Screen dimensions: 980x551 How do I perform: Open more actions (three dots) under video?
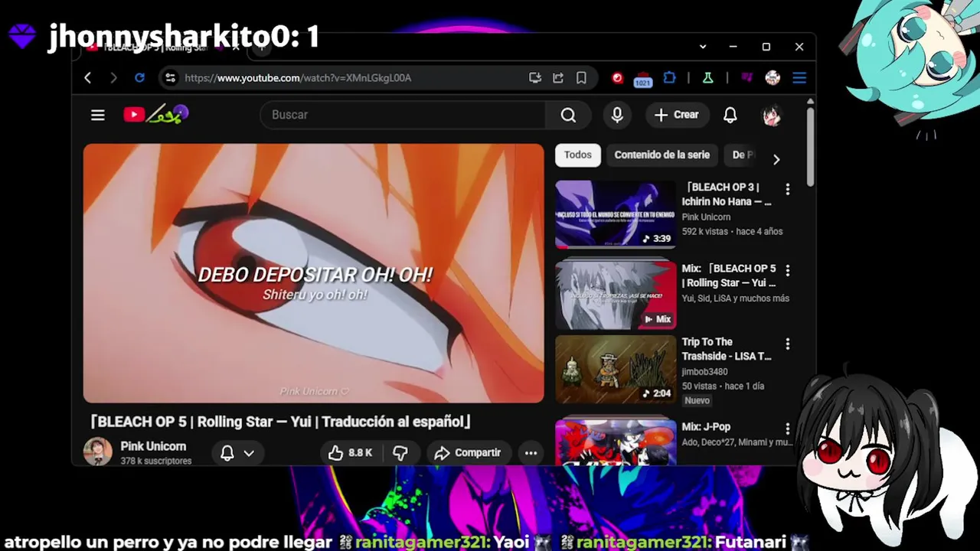(x=531, y=453)
